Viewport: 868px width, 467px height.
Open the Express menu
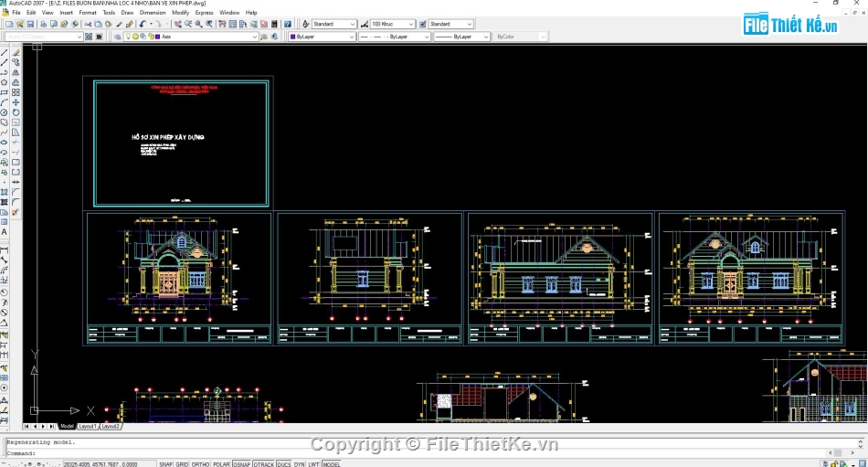click(205, 12)
